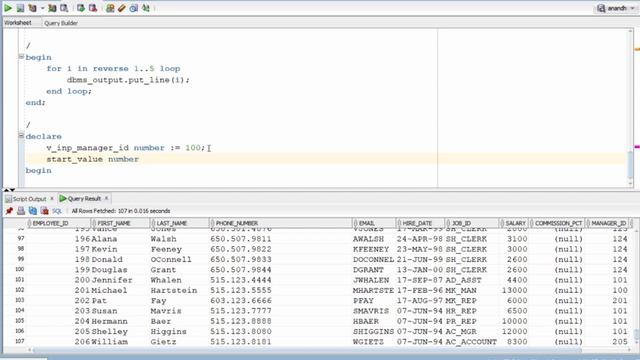
Task: Click the code editor vertical scrollbar
Action: (x=631, y=108)
